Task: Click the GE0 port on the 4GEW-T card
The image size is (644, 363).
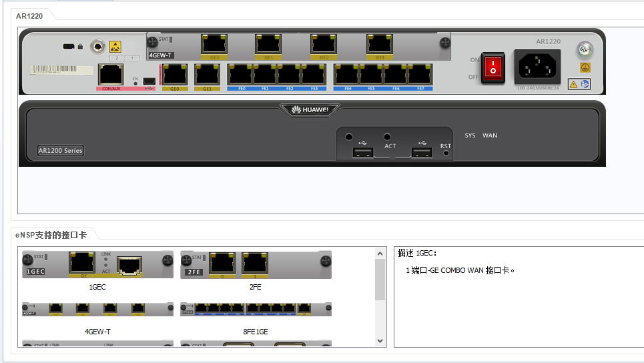Action: point(214,44)
